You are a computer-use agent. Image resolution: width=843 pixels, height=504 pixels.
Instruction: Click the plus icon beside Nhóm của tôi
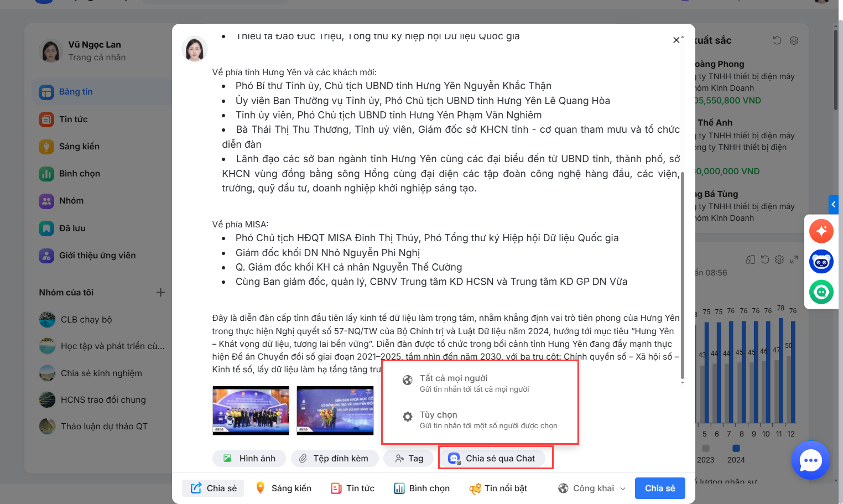[x=160, y=292]
